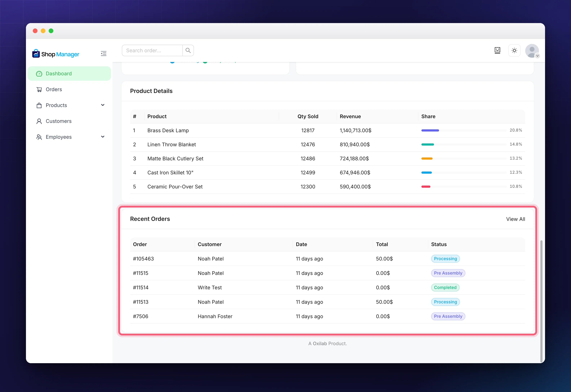Expand the Products submenu chevron
571x392 pixels.
pyautogui.click(x=103, y=105)
